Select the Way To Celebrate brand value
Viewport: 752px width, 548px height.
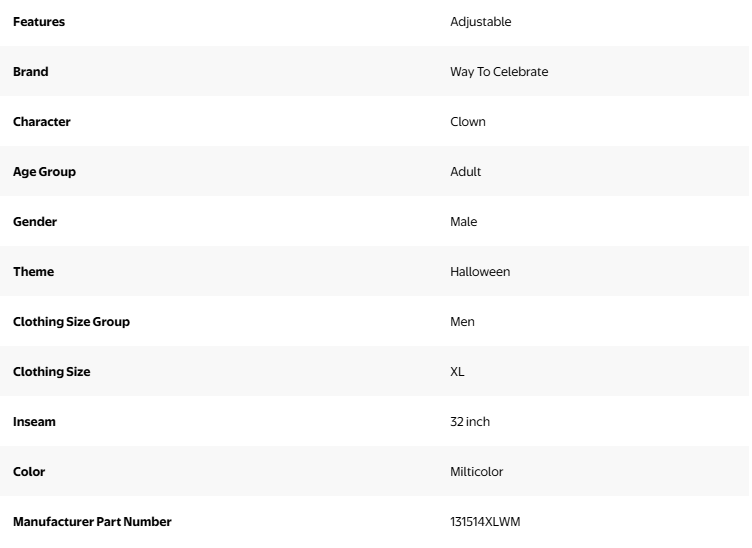pos(499,72)
